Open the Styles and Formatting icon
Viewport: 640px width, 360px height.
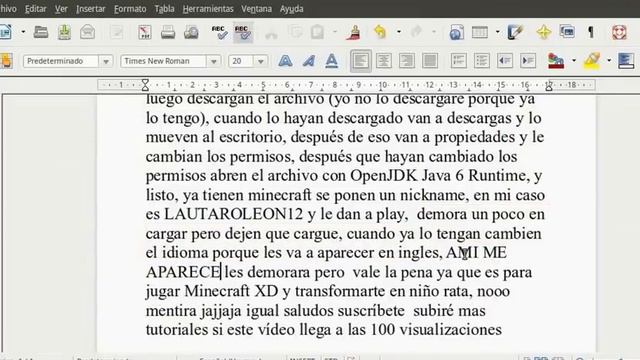point(6,61)
